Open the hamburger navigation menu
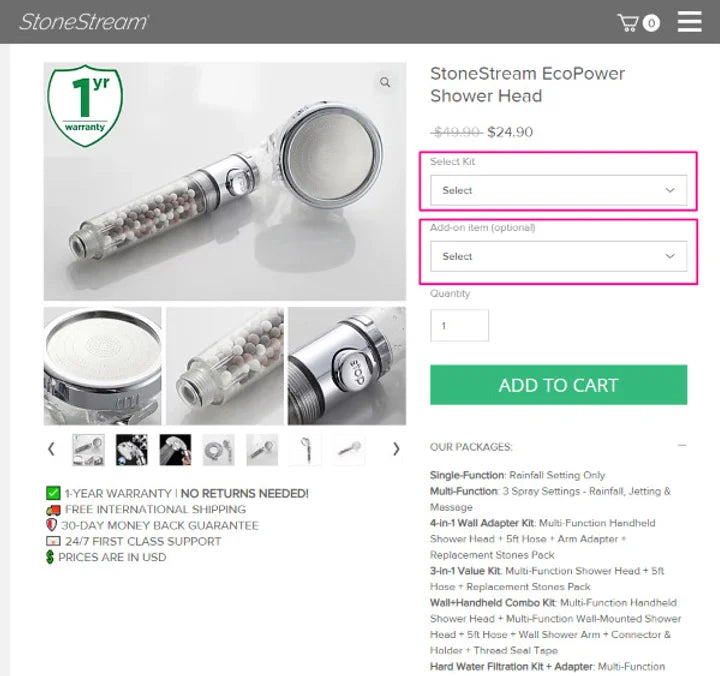The height and width of the screenshot is (676, 720). coord(690,22)
